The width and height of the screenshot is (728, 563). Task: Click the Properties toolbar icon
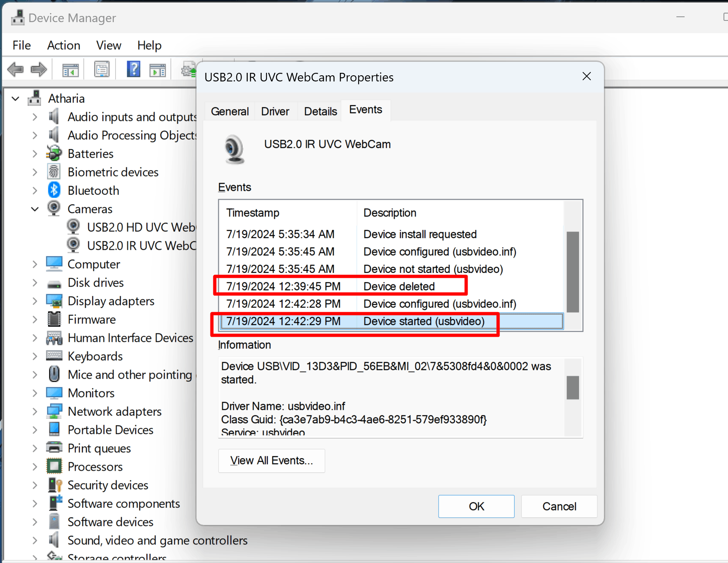click(102, 69)
